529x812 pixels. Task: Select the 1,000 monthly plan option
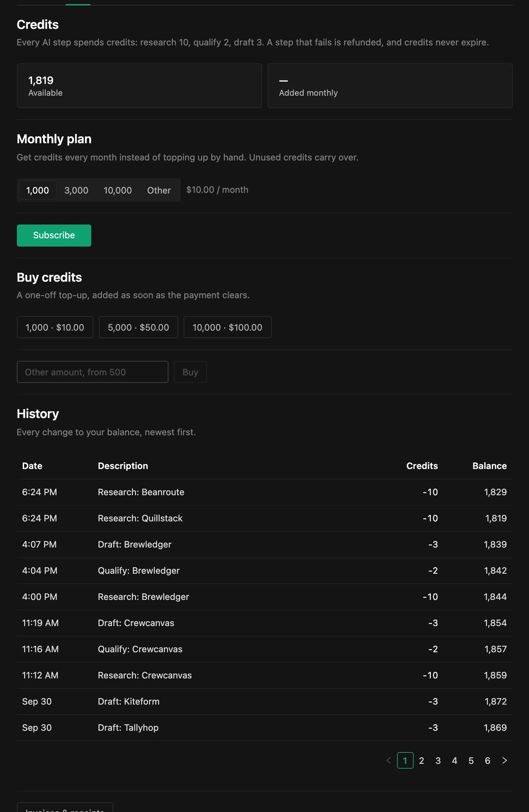(37, 190)
